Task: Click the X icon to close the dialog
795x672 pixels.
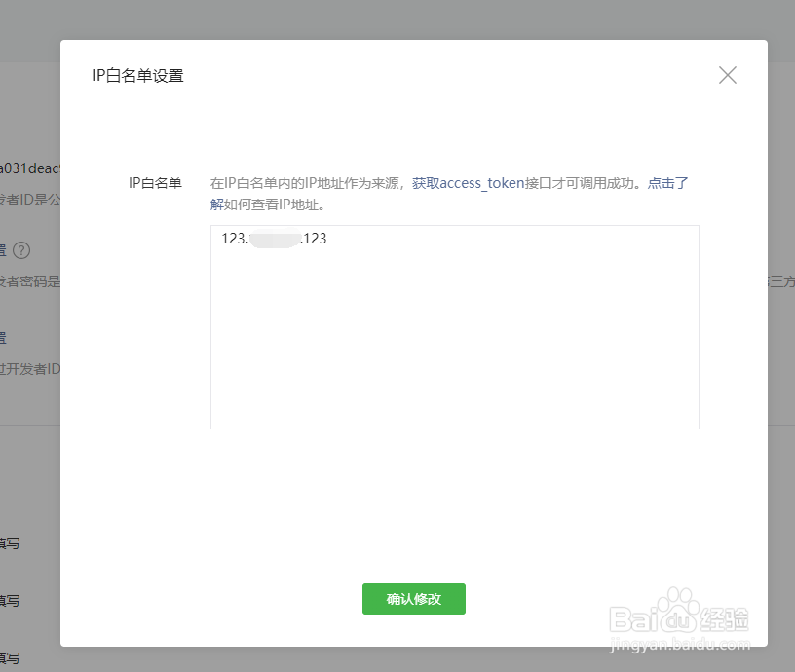Action: [x=727, y=75]
